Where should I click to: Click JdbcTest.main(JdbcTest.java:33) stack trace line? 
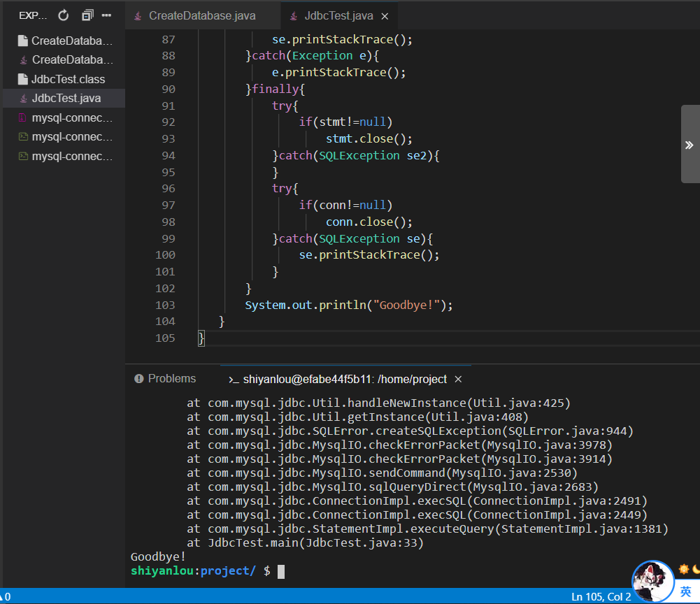click(x=305, y=543)
